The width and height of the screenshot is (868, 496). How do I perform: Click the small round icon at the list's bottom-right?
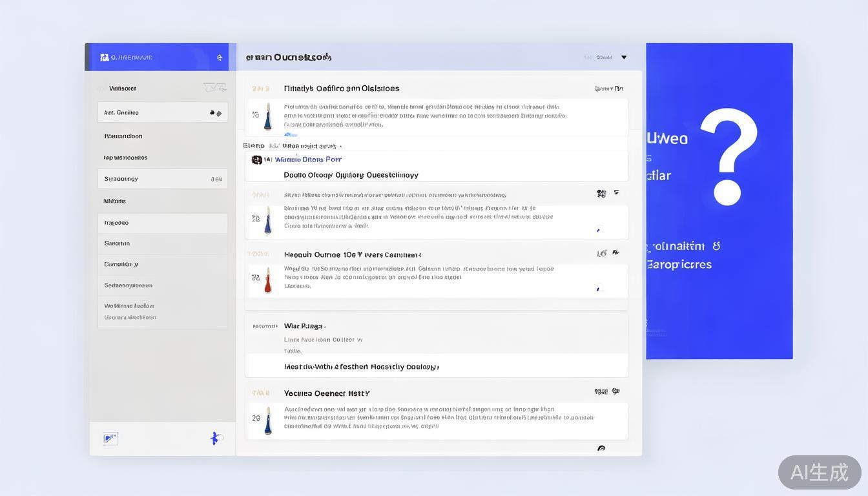(601, 448)
